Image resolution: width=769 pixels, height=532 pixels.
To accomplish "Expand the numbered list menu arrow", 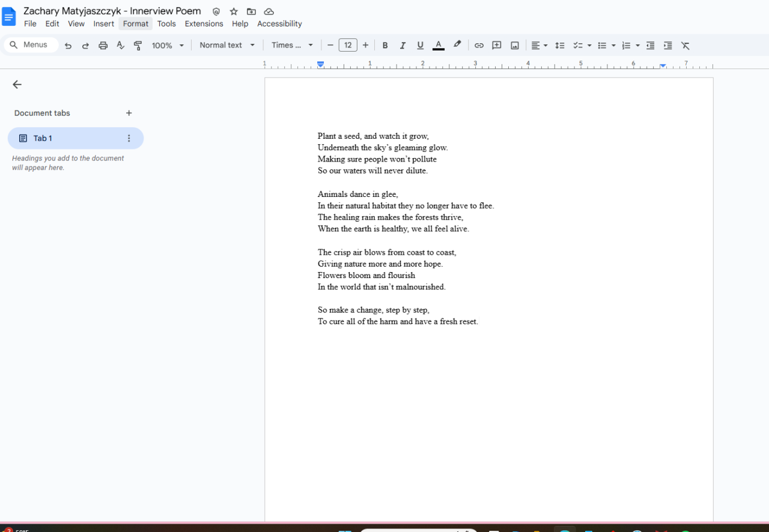I will click(x=637, y=45).
